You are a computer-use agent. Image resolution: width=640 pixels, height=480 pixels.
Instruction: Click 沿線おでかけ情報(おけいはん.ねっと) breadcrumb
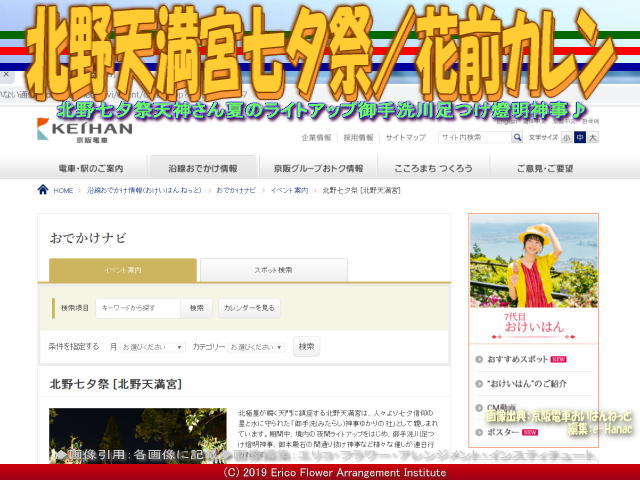144,191
